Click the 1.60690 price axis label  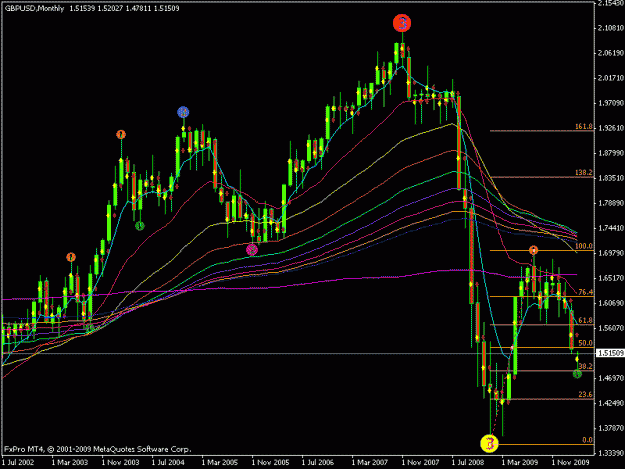tap(611, 303)
